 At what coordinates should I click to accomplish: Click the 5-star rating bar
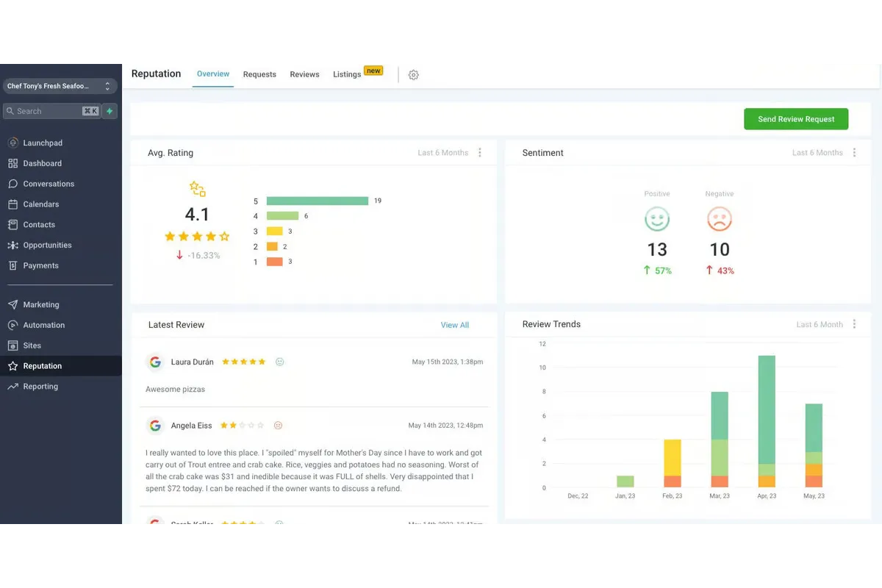pos(318,201)
